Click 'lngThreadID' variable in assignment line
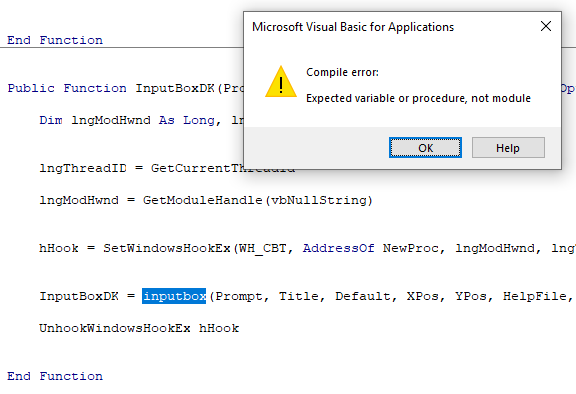The image size is (576, 394). tap(83, 168)
